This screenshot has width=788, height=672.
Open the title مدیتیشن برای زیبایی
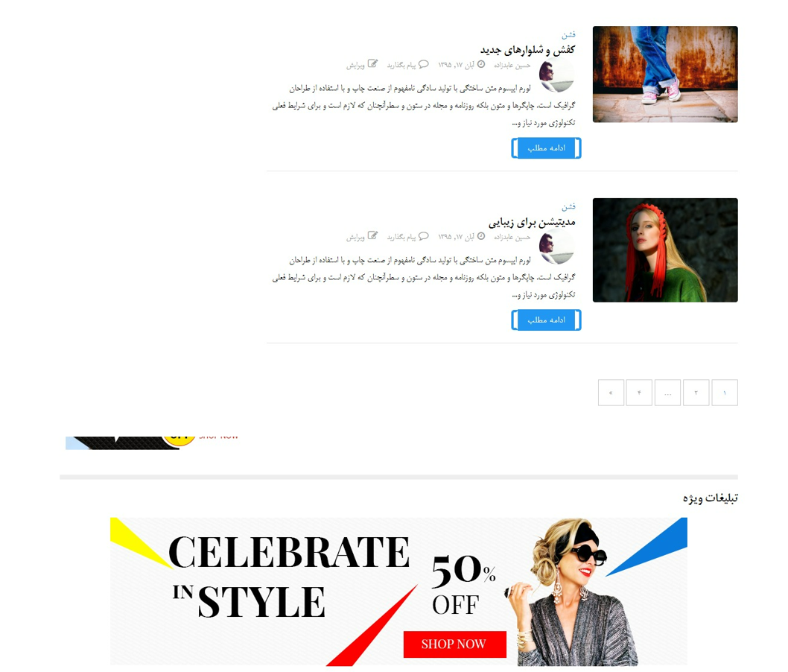[532, 222]
